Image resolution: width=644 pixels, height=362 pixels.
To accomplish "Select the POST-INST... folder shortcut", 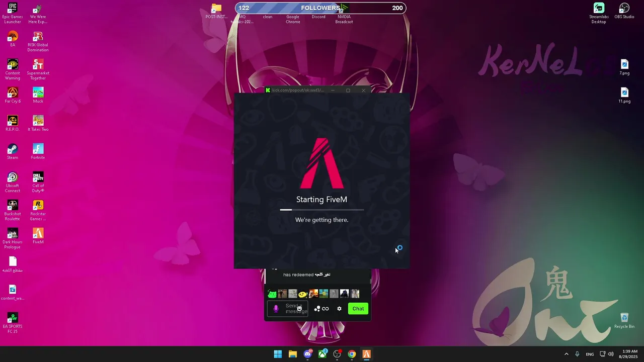I will pos(216,11).
